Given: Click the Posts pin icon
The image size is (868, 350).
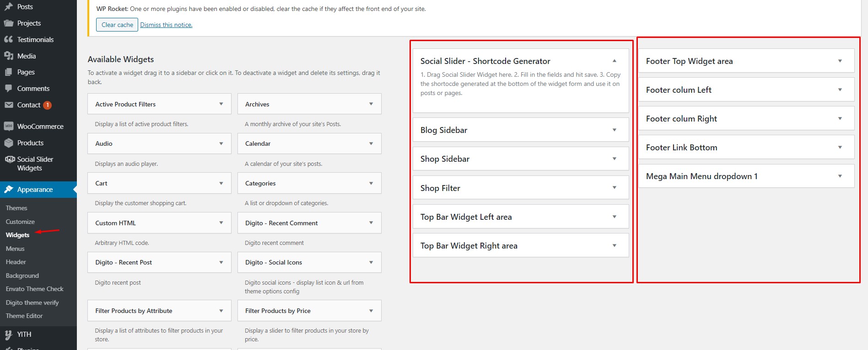Looking at the screenshot, I should pyautogui.click(x=8, y=7).
